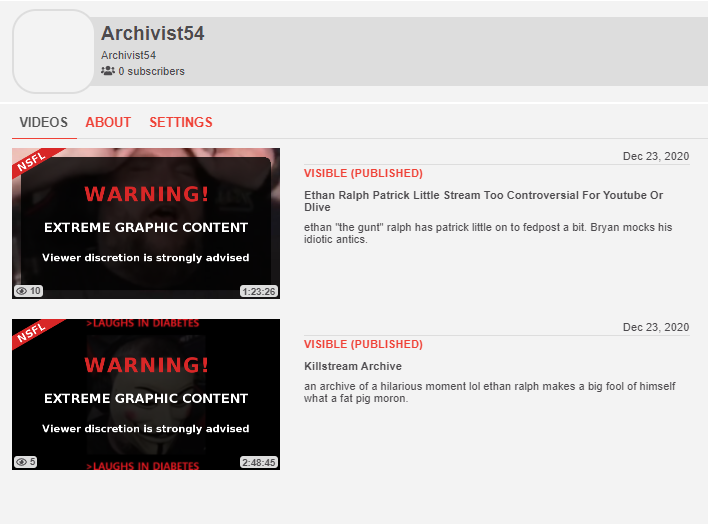The width and height of the screenshot is (711, 524).
Task: Open the Killstream Archive video thumbnail
Action: pyautogui.click(x=146, y=394)
